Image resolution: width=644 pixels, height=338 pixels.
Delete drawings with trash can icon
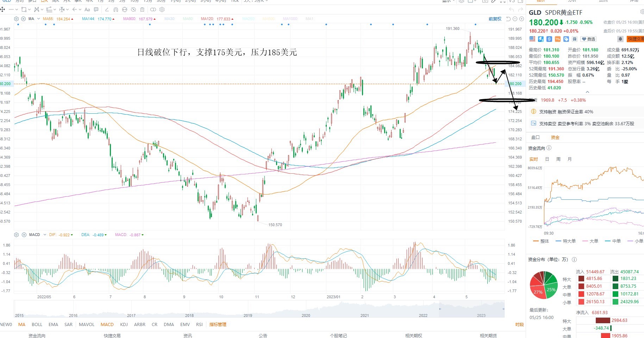(142, 9)
